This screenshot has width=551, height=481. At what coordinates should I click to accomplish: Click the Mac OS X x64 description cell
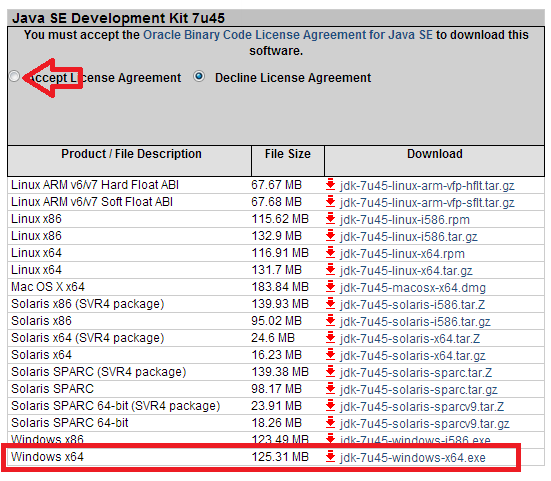tap(48, 286)
